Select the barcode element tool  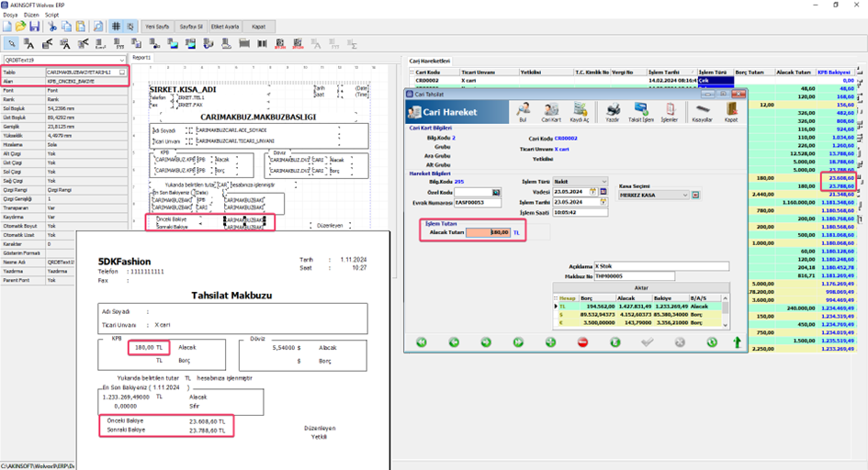point(262,44)
